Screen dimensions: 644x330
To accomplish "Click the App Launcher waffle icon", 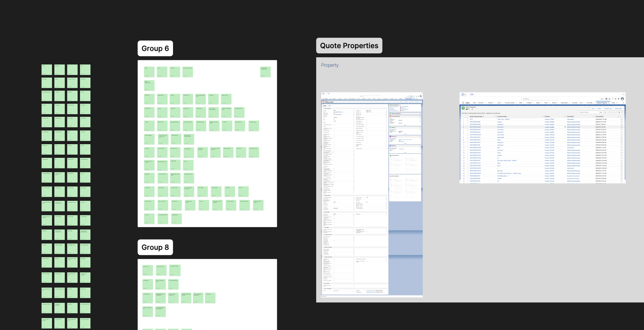I will [463, 103].
